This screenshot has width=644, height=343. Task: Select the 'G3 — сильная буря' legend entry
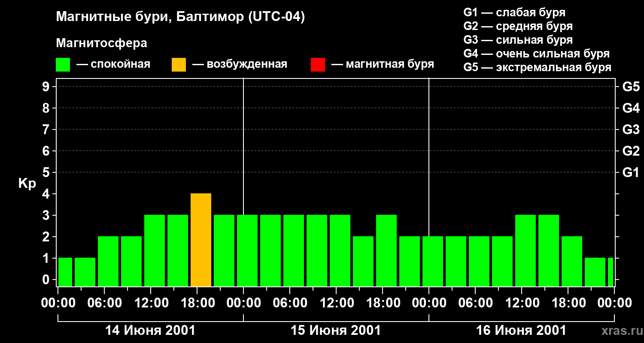click(518, 40)
